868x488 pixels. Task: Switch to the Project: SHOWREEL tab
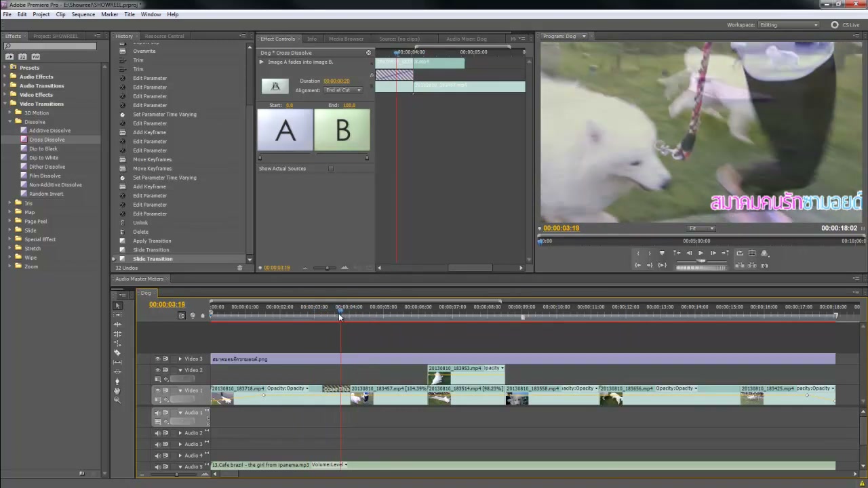56,36
